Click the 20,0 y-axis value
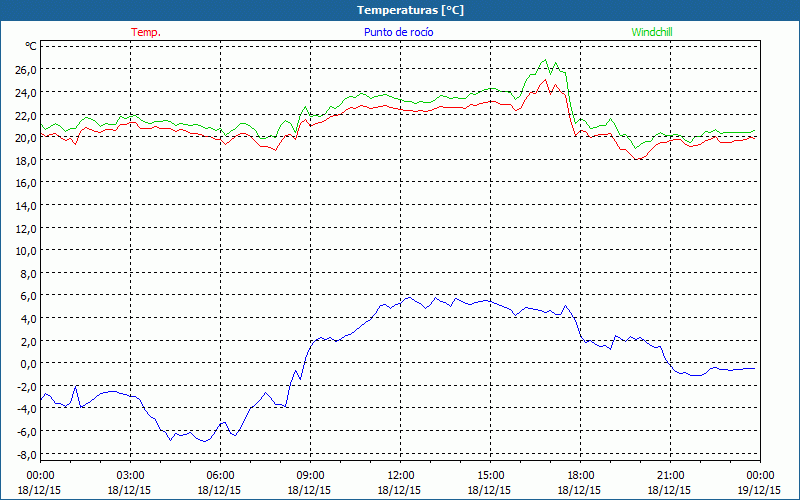This screenshot has width=800, height=500. [26, 138]
